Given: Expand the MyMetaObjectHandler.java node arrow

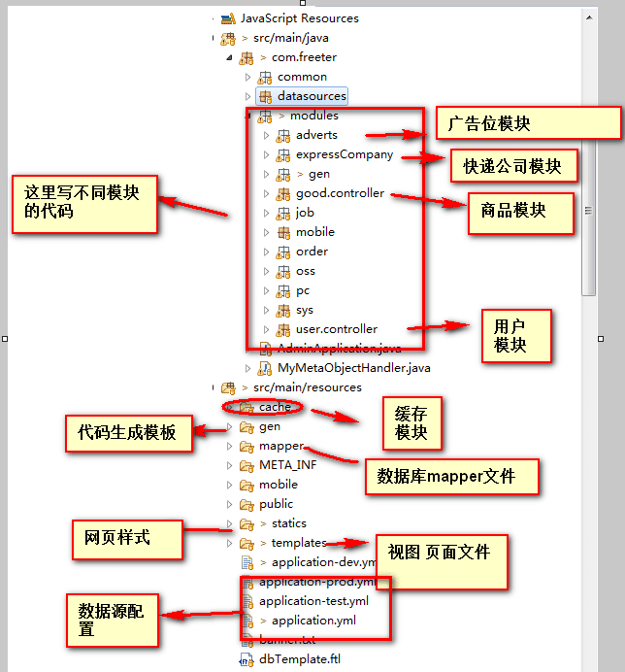Looking at the screenshot, I should 247,368.
